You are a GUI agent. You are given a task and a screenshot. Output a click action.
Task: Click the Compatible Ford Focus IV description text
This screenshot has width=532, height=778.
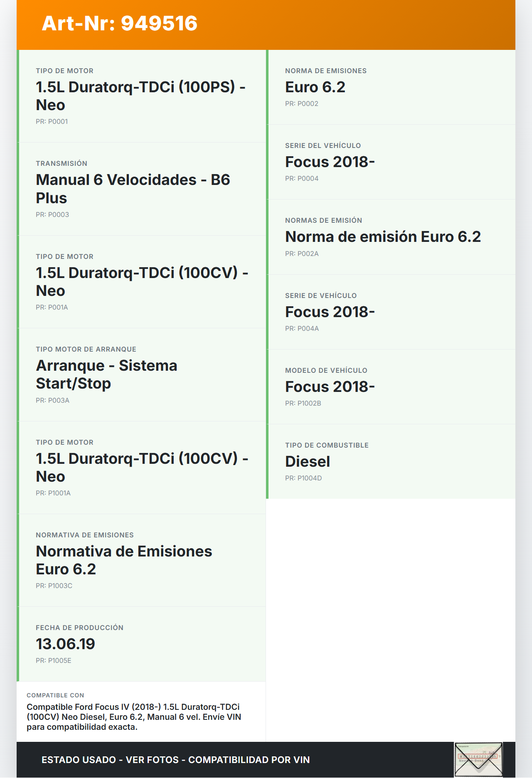tap(133, 717)
